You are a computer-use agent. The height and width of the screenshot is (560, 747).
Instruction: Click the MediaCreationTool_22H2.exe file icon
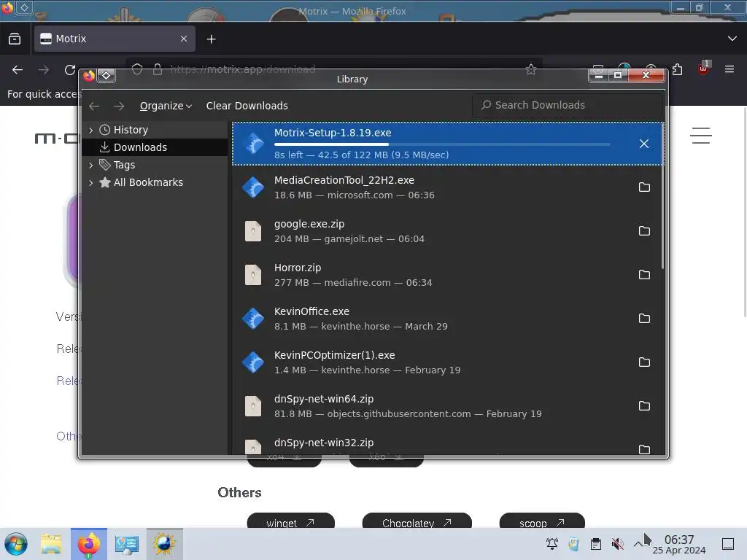click(253, 187)
